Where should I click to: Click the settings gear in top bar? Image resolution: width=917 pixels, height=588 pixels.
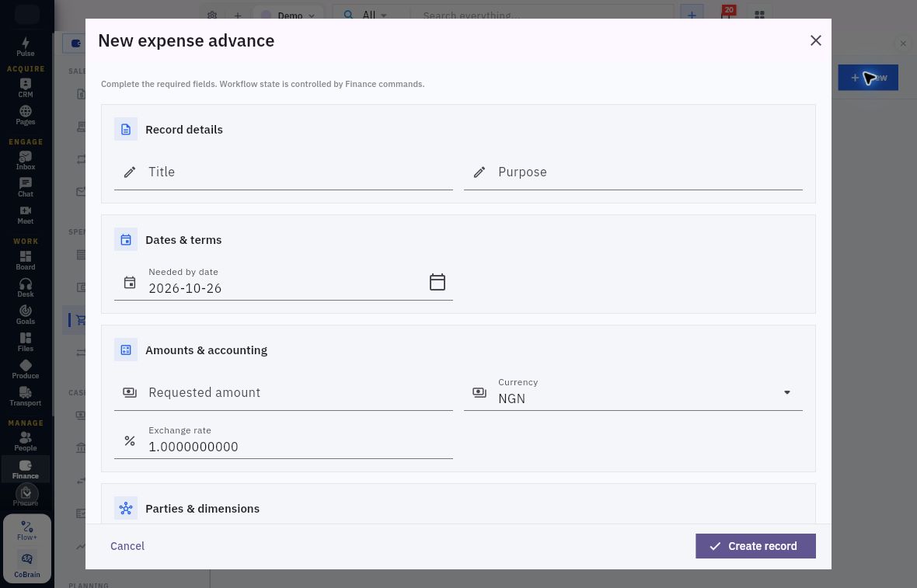tap(211, 15)
